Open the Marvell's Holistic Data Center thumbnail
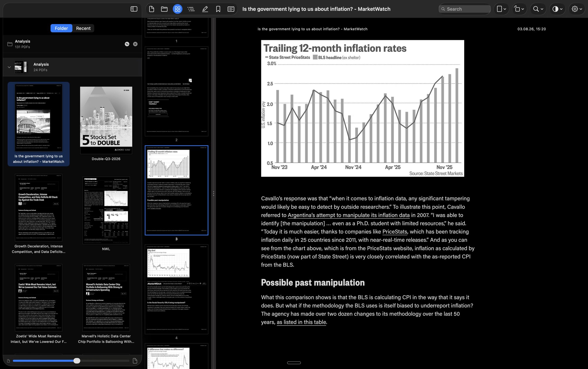 (106, 298)
